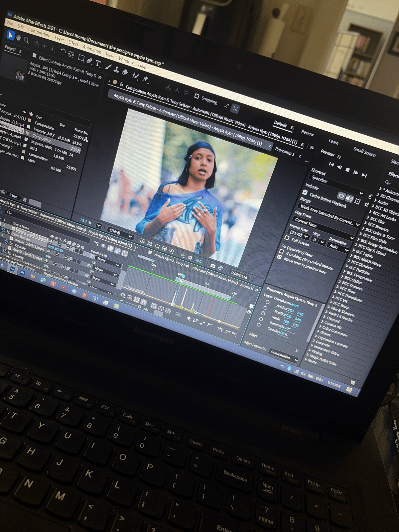Toggle overlays icon in Preview Include
399x532 pixels.
pyautogui.click(x=358, y=201)
